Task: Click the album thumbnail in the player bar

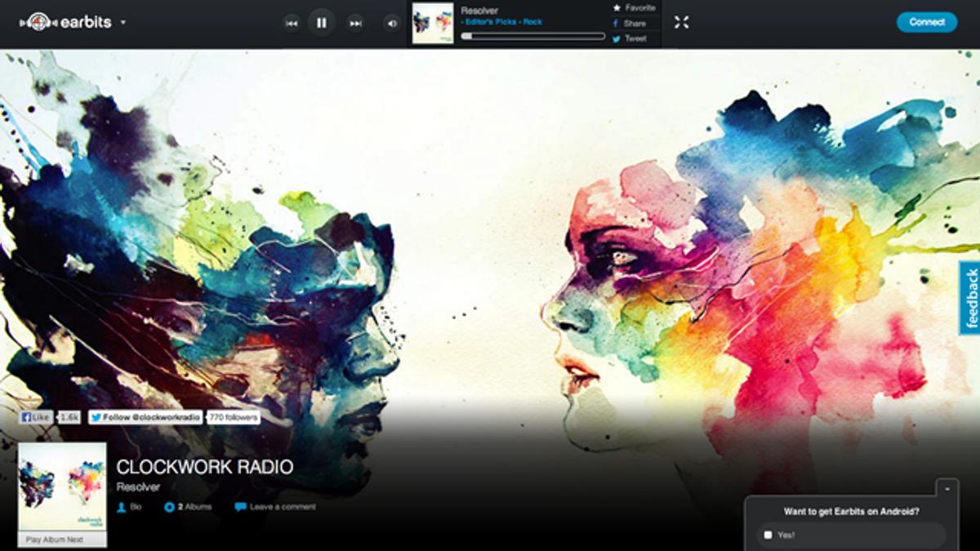Action: tap(433, 23)
